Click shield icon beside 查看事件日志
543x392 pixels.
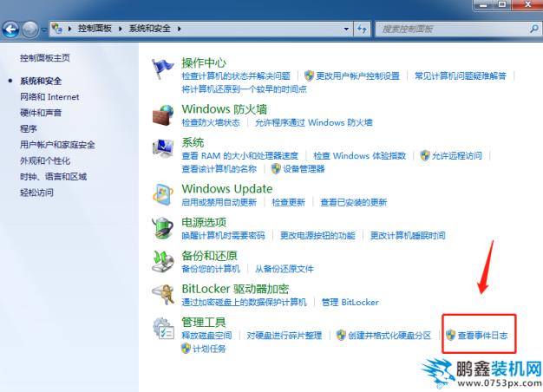pos(450,335)
